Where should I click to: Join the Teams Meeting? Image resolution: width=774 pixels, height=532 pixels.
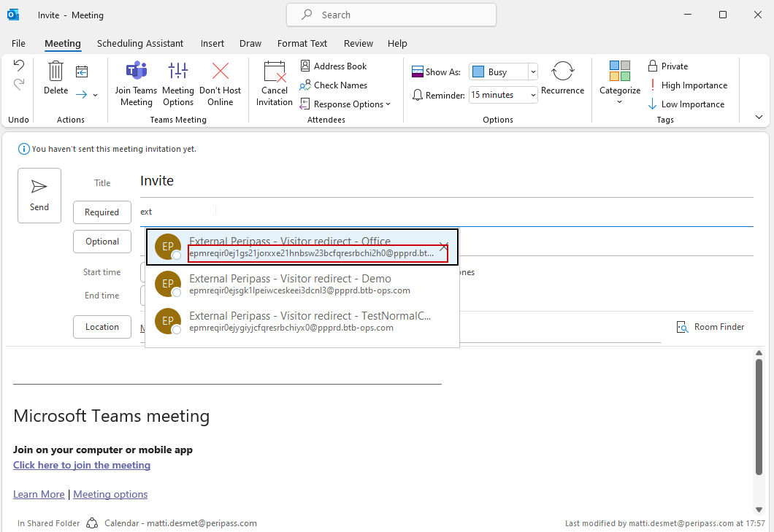click(136, 83)
